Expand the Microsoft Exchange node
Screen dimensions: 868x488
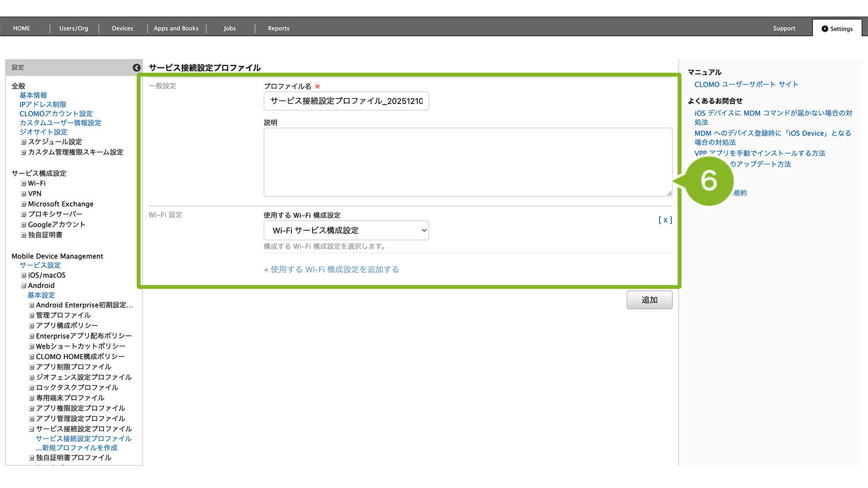click(x=23, y=204)
